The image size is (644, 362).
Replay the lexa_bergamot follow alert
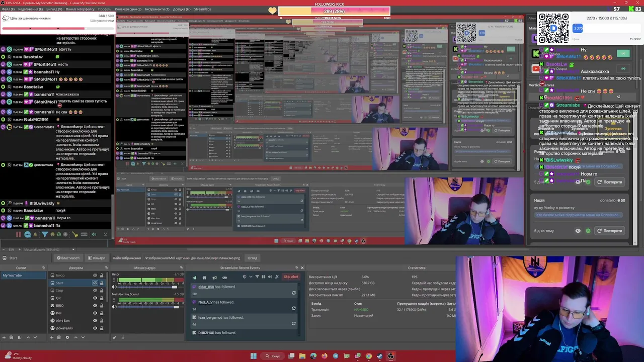coord(294,323)
